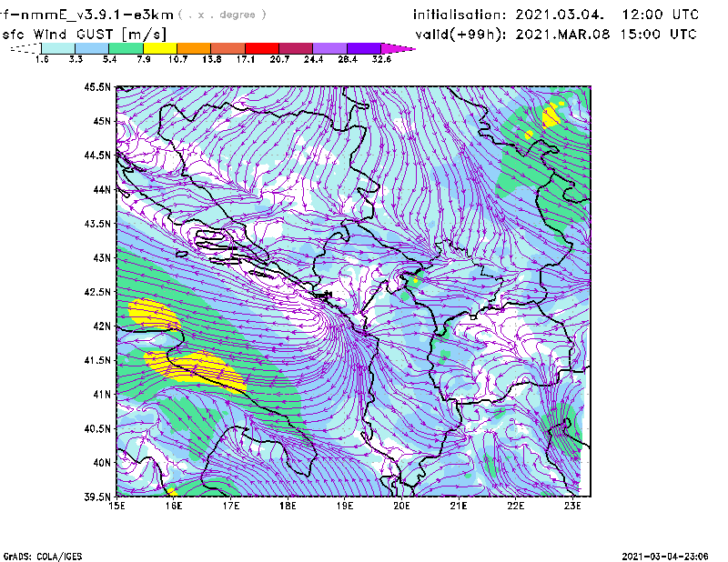Click the 43.5N latitude label

(97, 224)
